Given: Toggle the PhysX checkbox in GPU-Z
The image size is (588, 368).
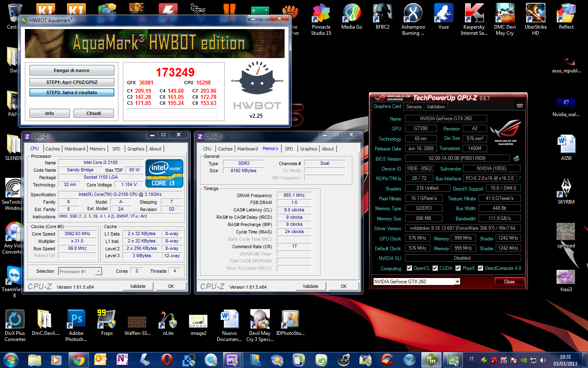Looking at the screenshot, I should coord(458,268).
